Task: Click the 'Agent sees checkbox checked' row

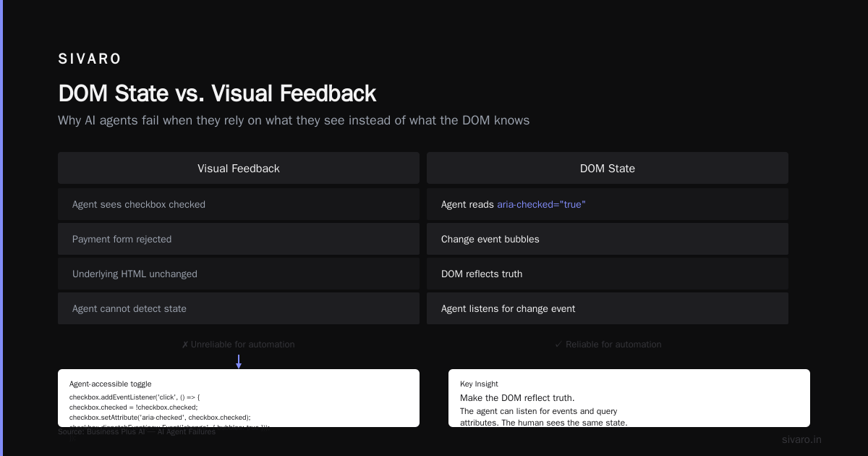Action: click(x=239, y=204)
